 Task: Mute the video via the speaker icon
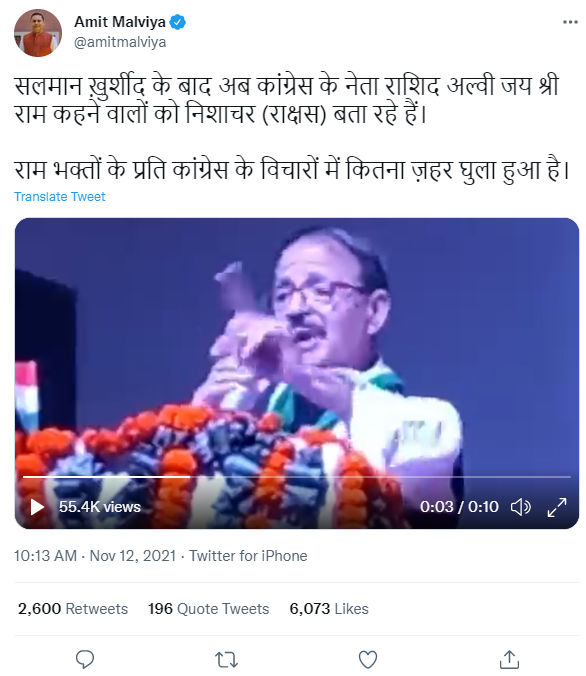pyautogui.click(x=520, y=507)
